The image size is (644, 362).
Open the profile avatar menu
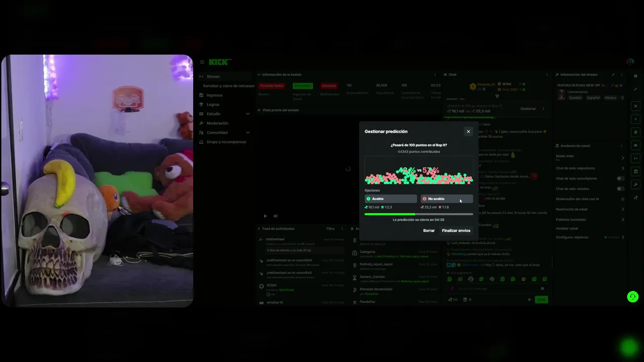(x=630, y=62)
